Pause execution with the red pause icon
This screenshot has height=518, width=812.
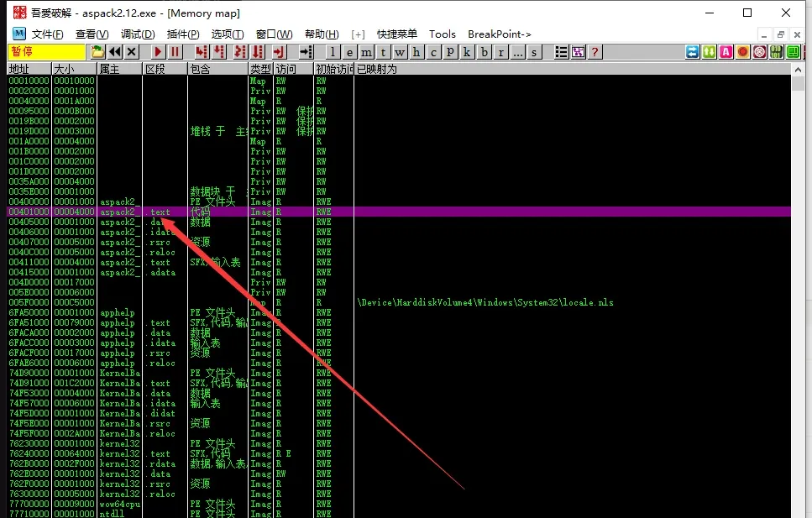pos(175,52)
